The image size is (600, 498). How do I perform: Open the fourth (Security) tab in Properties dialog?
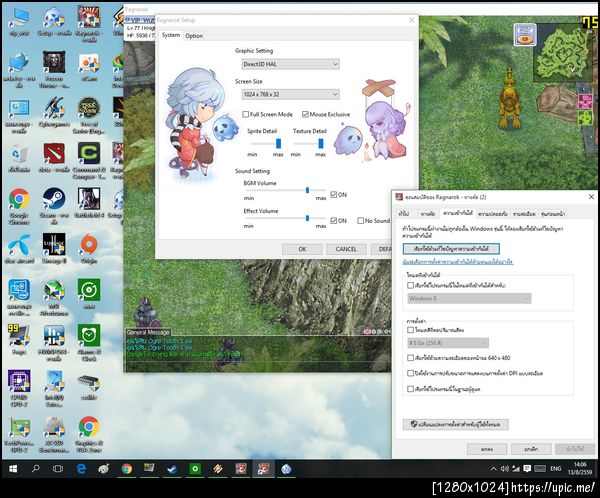click(x=493, y=214)
